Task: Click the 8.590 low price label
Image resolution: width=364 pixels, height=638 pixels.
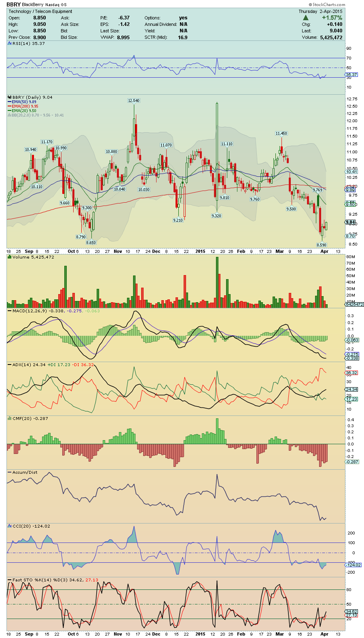Action: (x=322, y=245)
